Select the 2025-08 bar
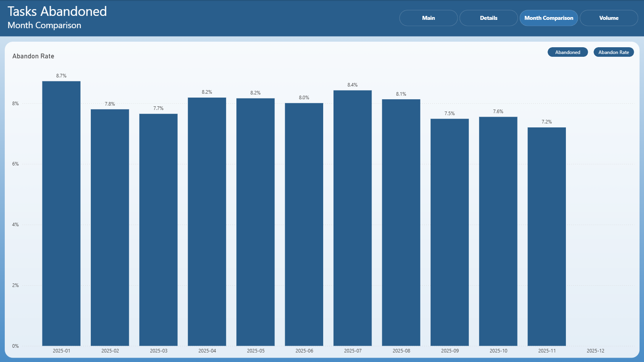644x362 pixels. pos(401,223)
